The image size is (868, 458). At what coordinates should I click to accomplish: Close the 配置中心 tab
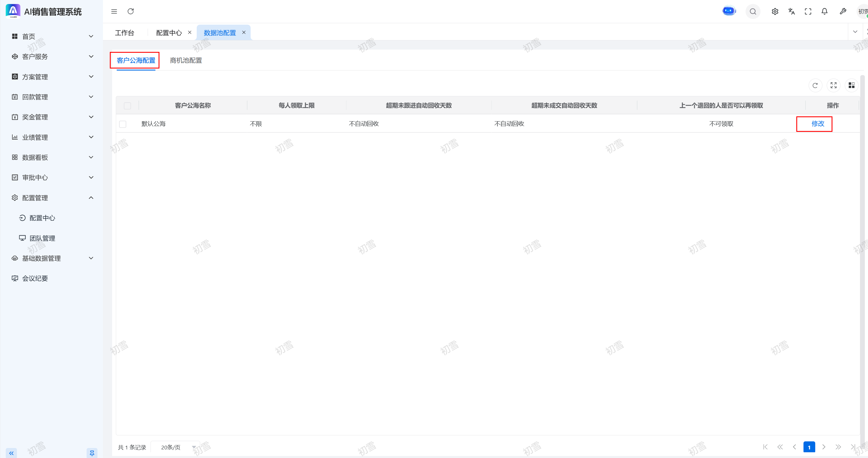click(190, 32)
